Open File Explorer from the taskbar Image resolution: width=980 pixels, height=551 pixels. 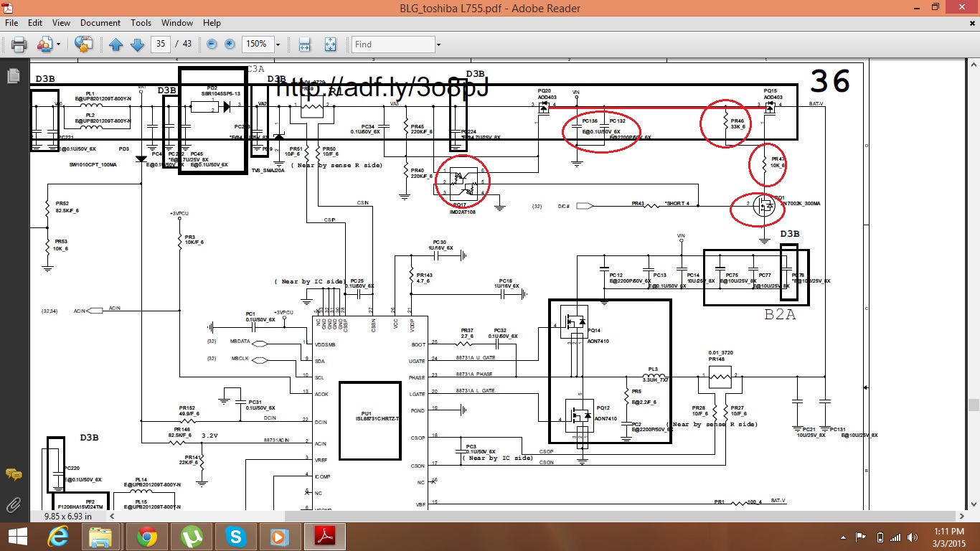pos(101,537)
